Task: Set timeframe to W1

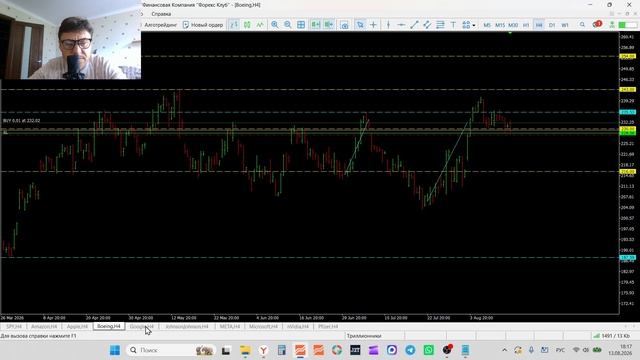Action: click(565, 25)
